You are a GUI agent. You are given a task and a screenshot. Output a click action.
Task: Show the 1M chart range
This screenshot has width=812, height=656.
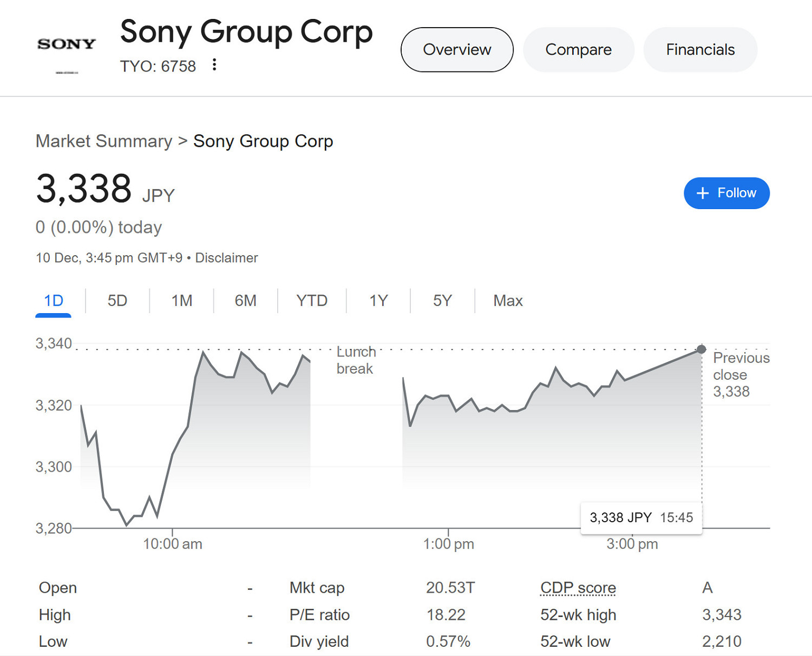pyautogui.click(x=181, y=301)
